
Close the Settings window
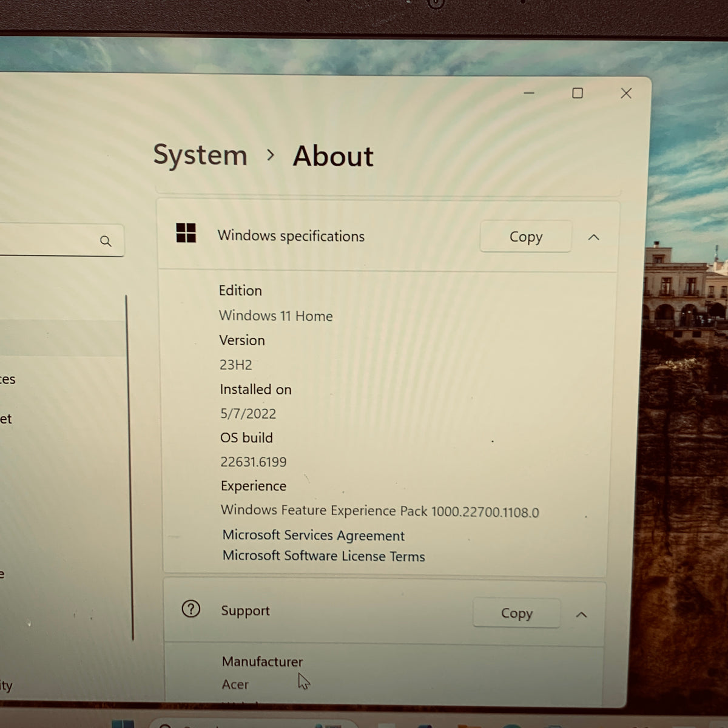tap(626, 93)
